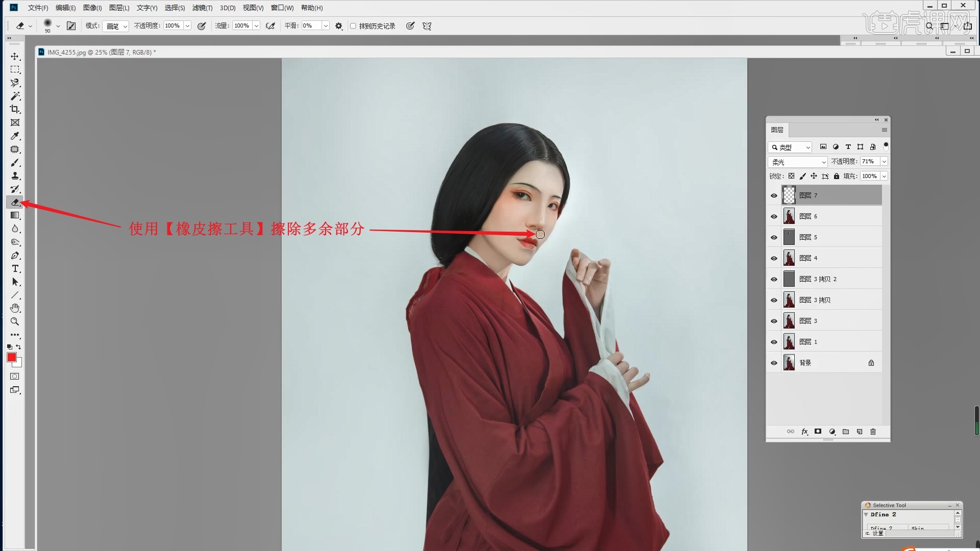This screenshot has height=551, width=980.
Task: Select the Magic Wand tool
Action: coord(15,96)
